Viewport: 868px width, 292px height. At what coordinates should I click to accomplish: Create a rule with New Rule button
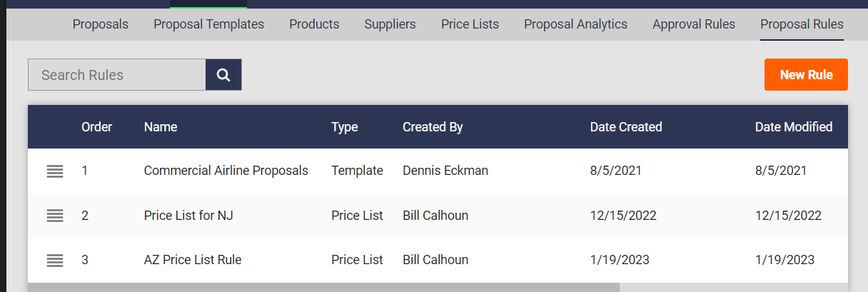pos(806,75)
